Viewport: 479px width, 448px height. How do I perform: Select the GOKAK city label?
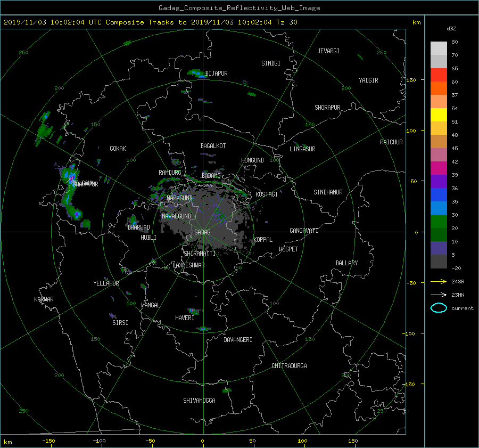point(118,149)
